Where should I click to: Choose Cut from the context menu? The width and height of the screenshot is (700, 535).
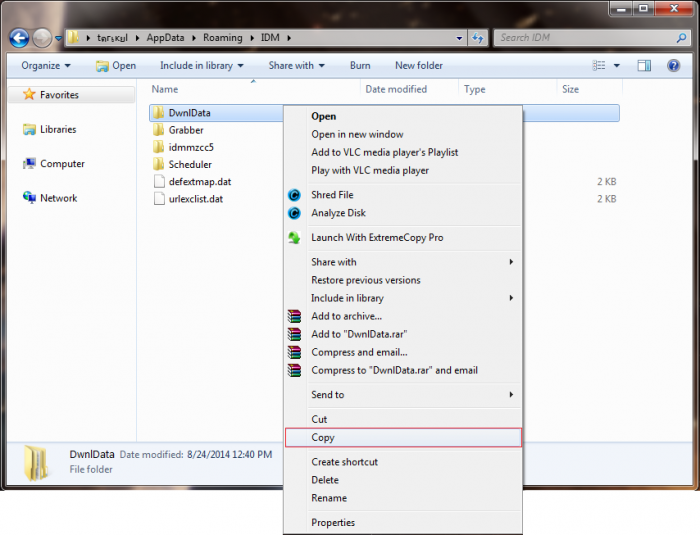pos(319,419)
